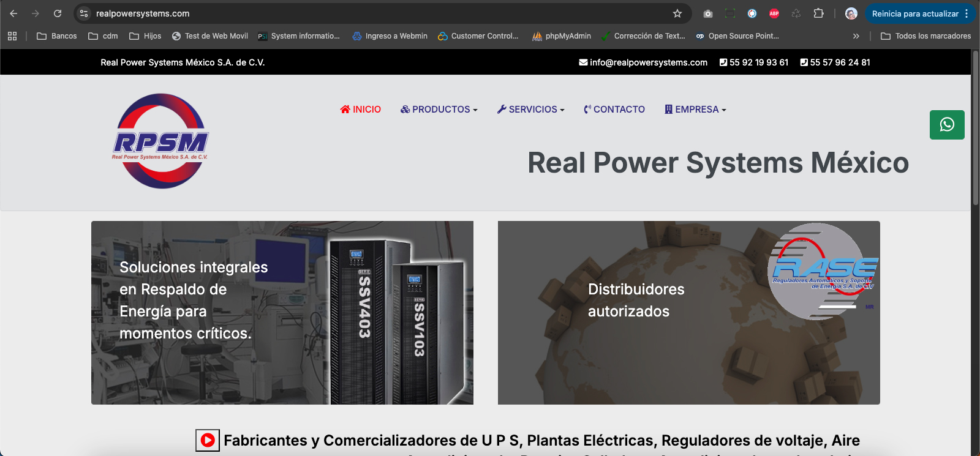Click the house icon of the INICIO menu

pyautogui.click(x=345, y=109)
